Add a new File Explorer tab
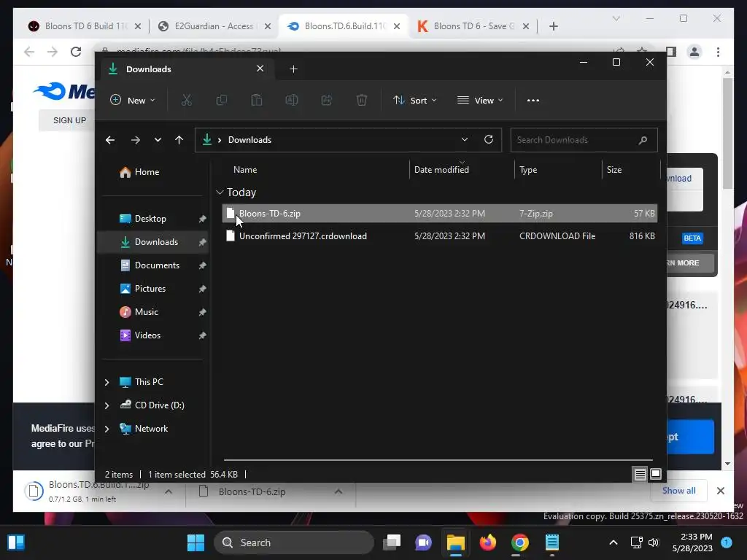Image resolution: width=747 pixels, height=560 pixels. [293, 69]
